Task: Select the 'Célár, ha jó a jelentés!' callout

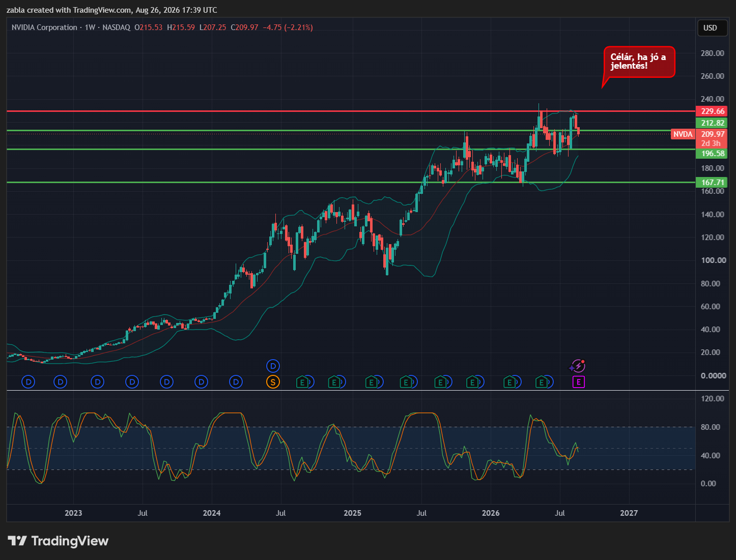Action: coord(639,62)
